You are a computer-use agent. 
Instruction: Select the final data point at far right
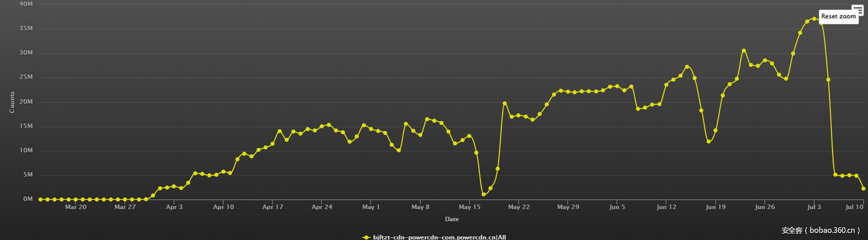[863, 188]
